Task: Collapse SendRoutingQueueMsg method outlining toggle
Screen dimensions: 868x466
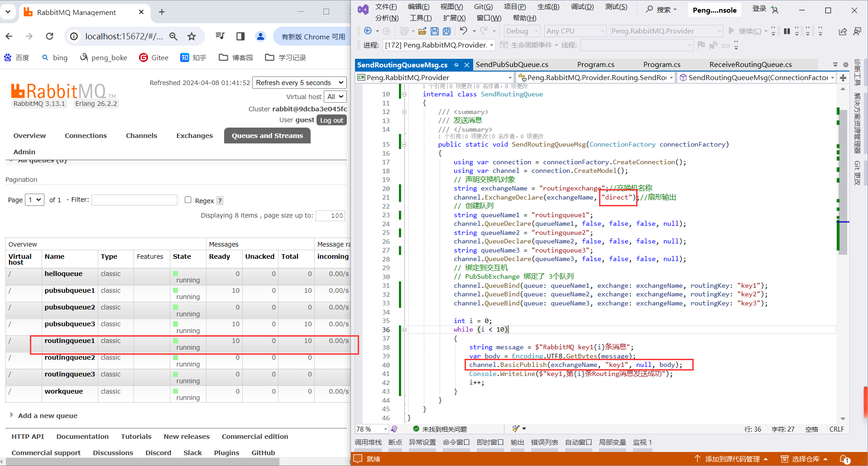Action: pyautogui.click(x=404, y=144)
